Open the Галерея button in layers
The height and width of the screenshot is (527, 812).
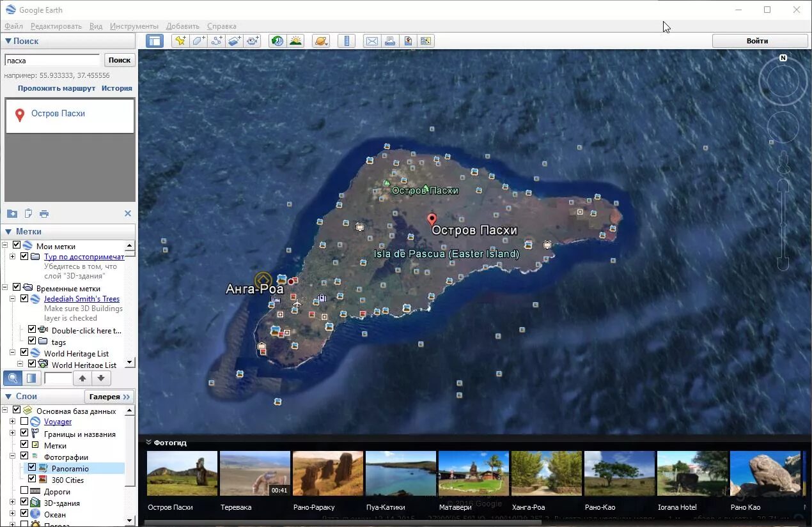point(109,396)
